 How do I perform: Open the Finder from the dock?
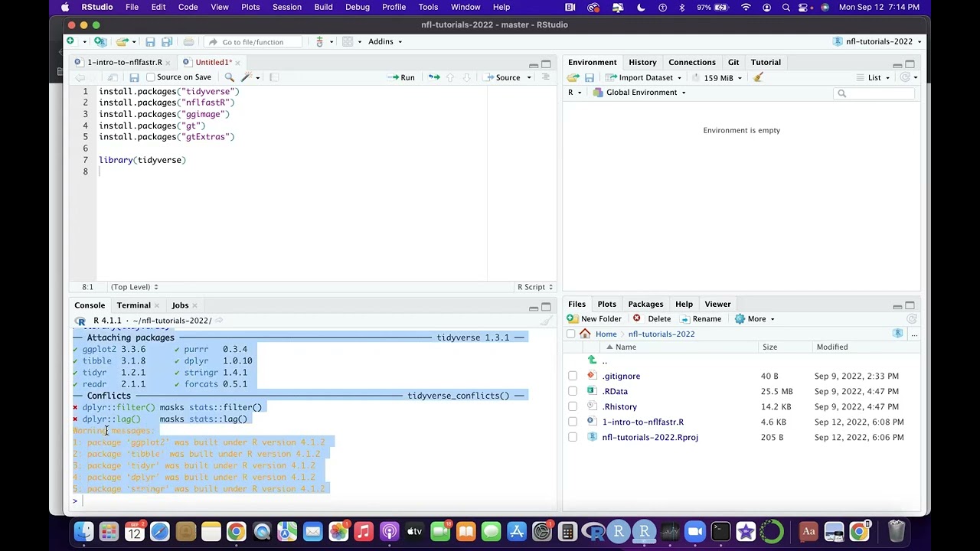tap(83, 531)
